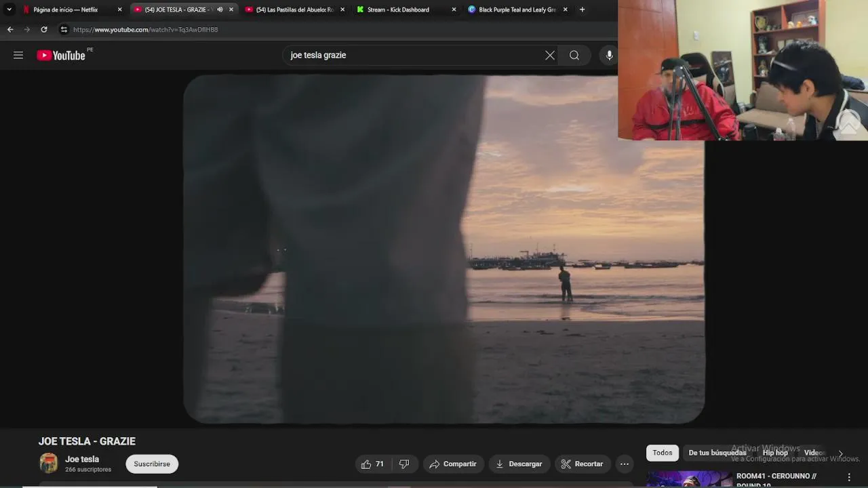Open more actions three-dot menu
868x488 pixels.
(625, 464)
